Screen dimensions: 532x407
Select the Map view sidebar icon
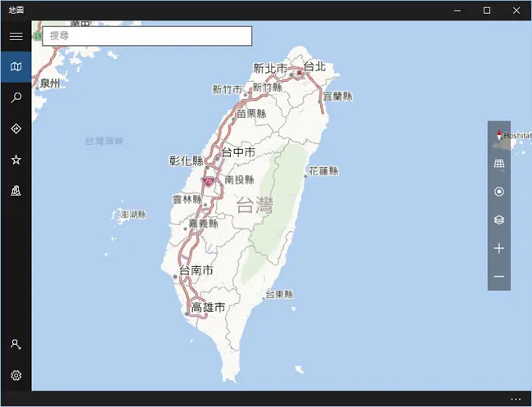pos(16,66)
